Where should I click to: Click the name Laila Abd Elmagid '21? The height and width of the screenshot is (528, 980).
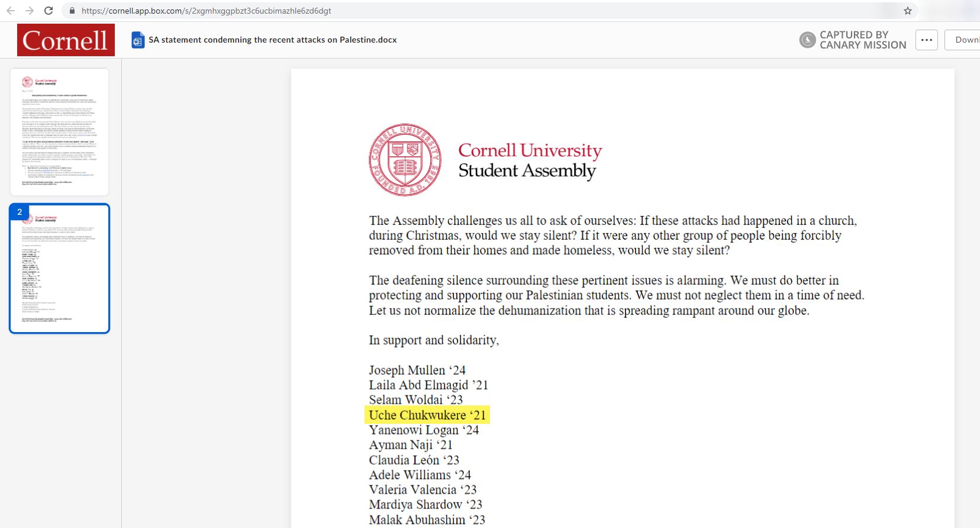428,385
